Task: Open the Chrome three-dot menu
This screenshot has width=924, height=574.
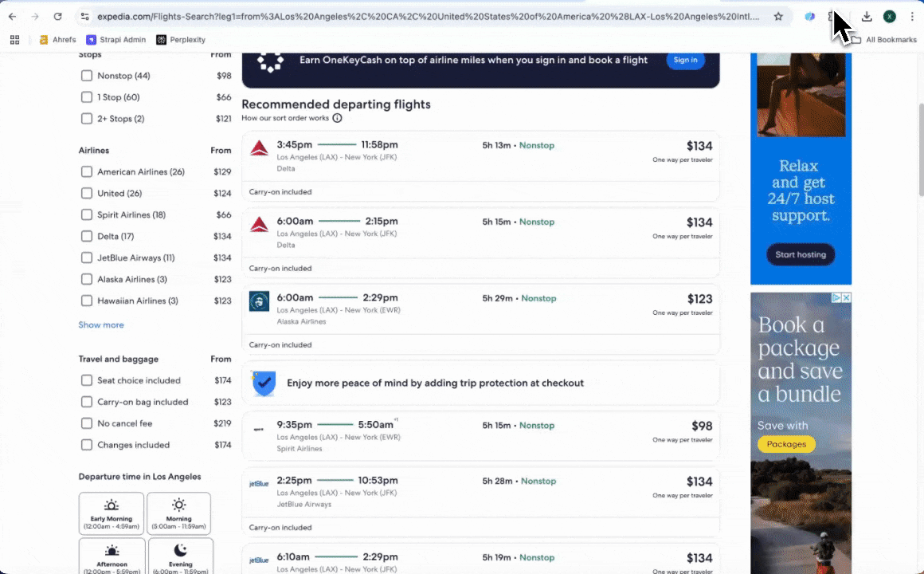Action: pyautogui.click(x=912, y=16)
